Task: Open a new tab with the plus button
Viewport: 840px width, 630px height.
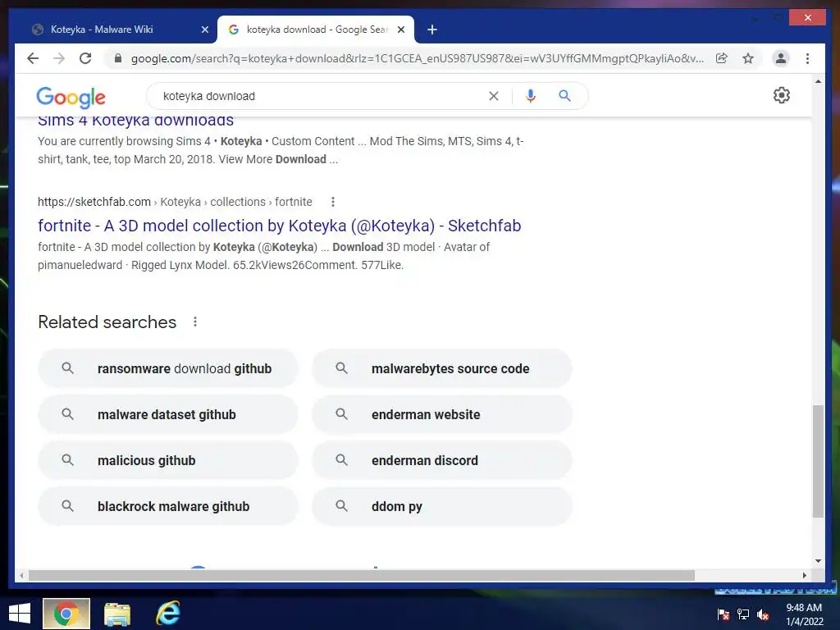Action: coord(432,30)
